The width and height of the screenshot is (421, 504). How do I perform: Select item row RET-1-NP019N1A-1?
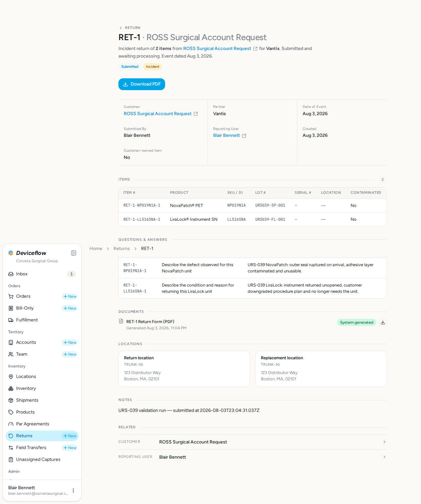click(x=253, y=206)
